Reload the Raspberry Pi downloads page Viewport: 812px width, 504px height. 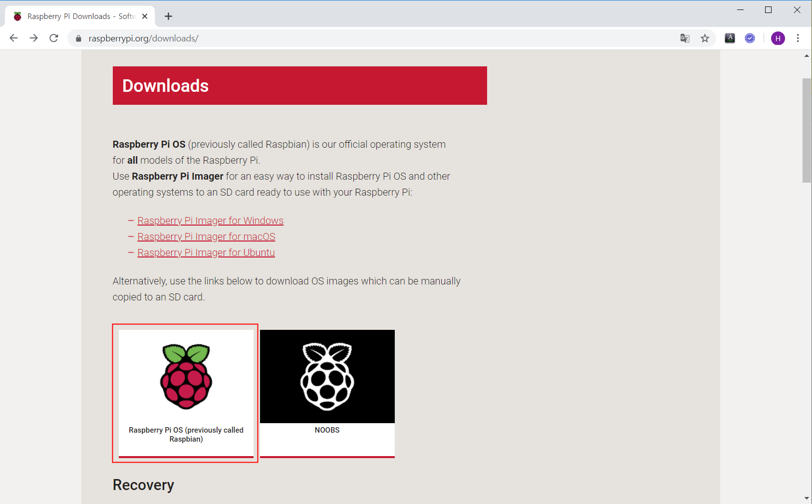click(54, 38)
